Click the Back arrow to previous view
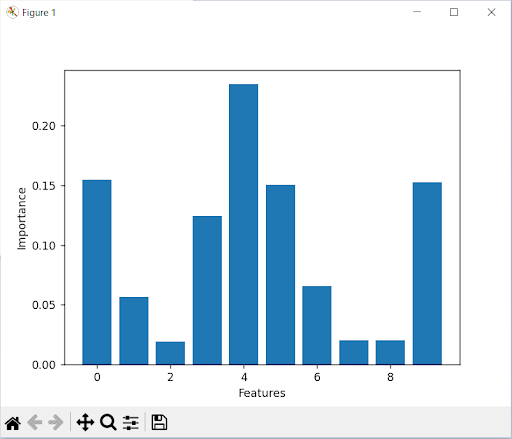Screen dimensions: 512x439 point(35,423)
